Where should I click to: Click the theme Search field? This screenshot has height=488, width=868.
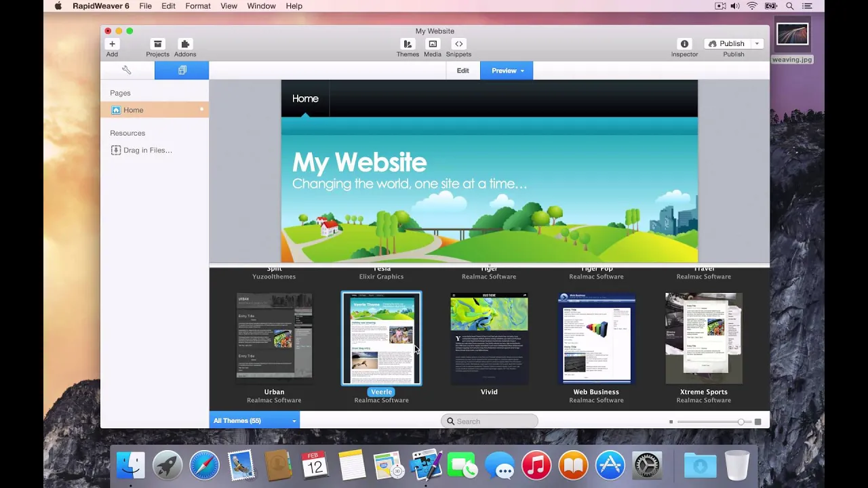coord(490,422)
